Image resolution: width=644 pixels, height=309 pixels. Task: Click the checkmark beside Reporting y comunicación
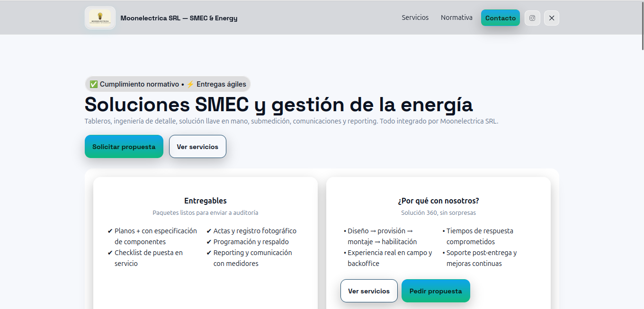(x=208, y=253)
